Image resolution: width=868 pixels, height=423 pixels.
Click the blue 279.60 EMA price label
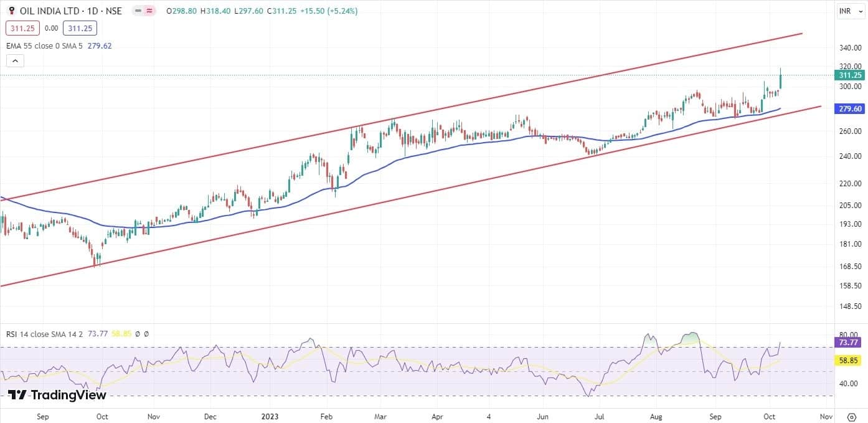(x=850, y=109)
